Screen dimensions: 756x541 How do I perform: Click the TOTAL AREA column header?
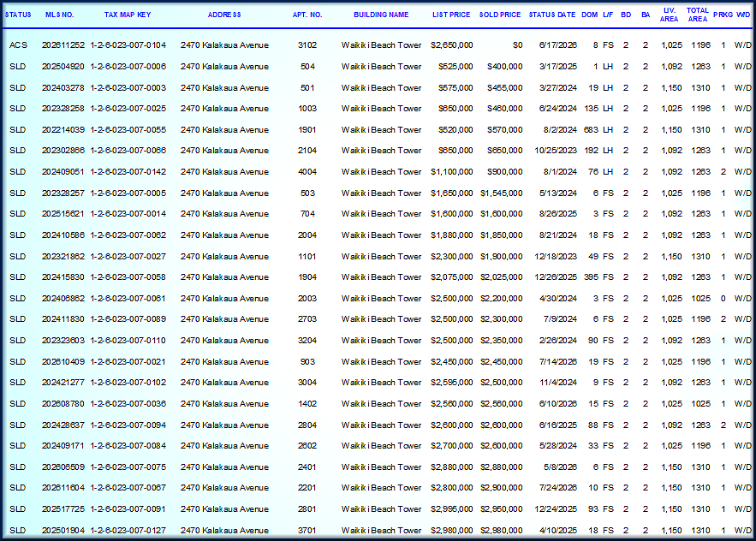point(697,15)
